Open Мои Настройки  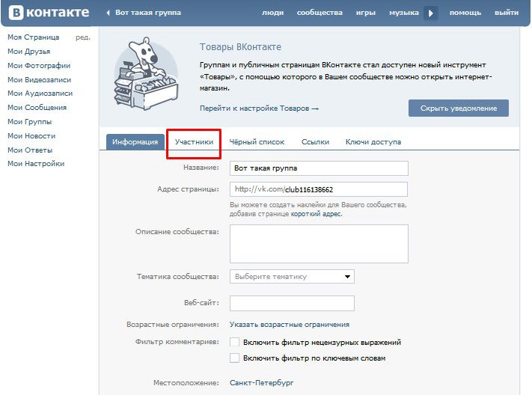coord(36,164)
